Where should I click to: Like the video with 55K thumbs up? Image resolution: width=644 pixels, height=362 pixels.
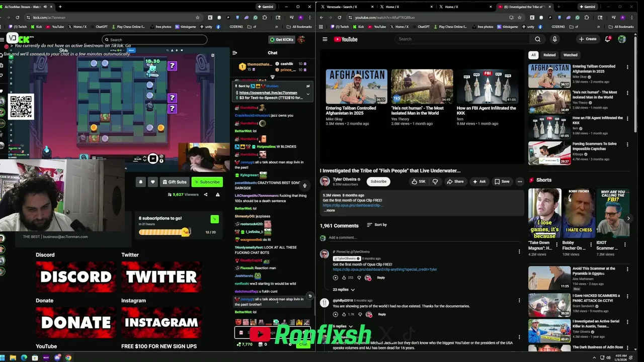[x=419, y=182]
